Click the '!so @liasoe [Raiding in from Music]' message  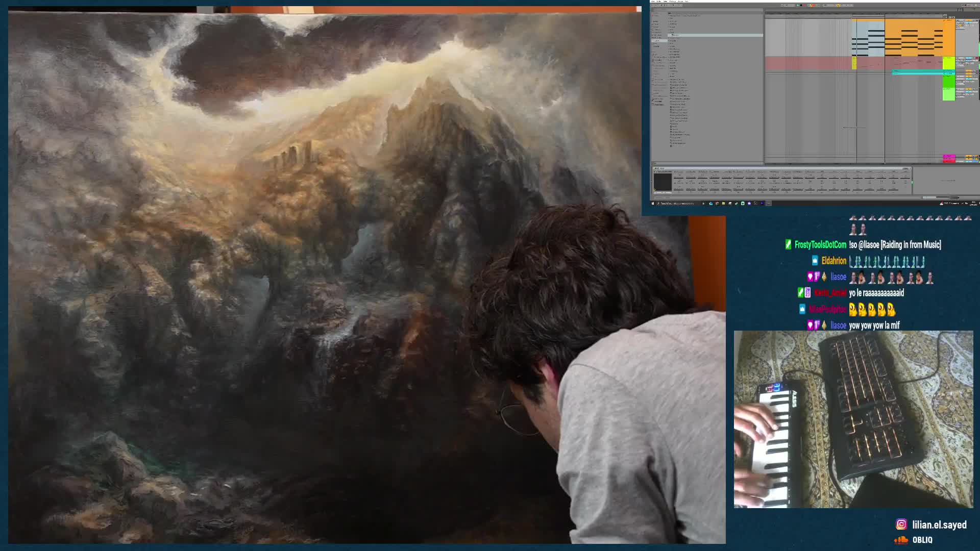(895, 245)
